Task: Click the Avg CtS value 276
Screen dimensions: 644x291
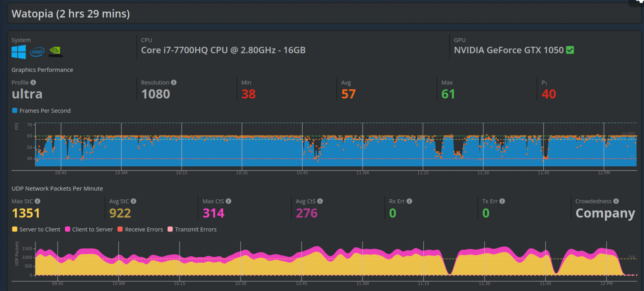Action: (x=307, y=213)
